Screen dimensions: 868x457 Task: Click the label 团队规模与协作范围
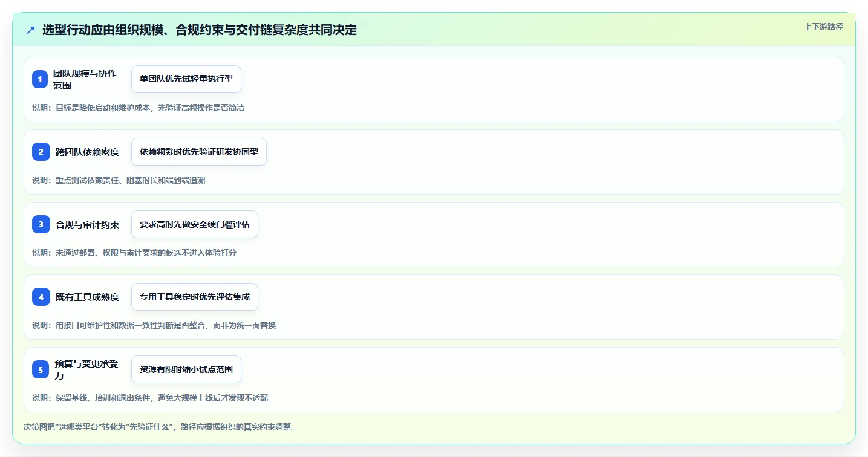[x=85, y=79]
